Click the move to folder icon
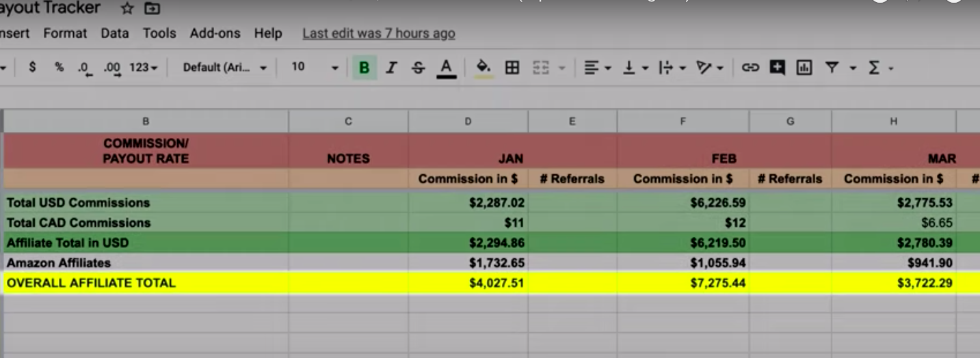The image size is (980, 358). tap(152, 9)
